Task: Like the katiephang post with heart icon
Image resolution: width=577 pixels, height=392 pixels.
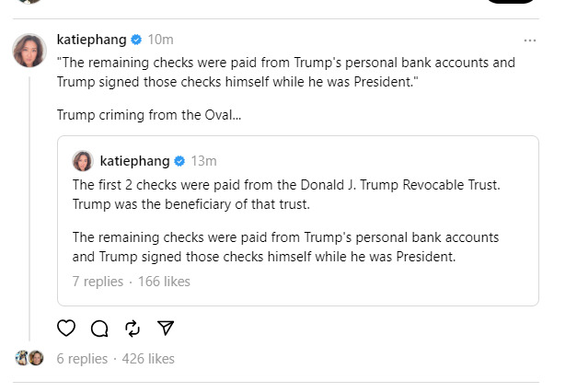Action: [x=66, y=329]
